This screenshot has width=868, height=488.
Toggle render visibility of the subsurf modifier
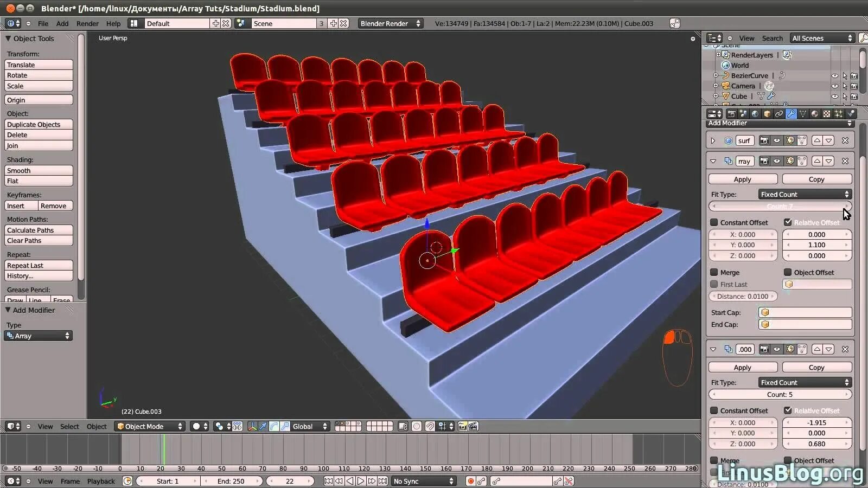tap(764, 140)
